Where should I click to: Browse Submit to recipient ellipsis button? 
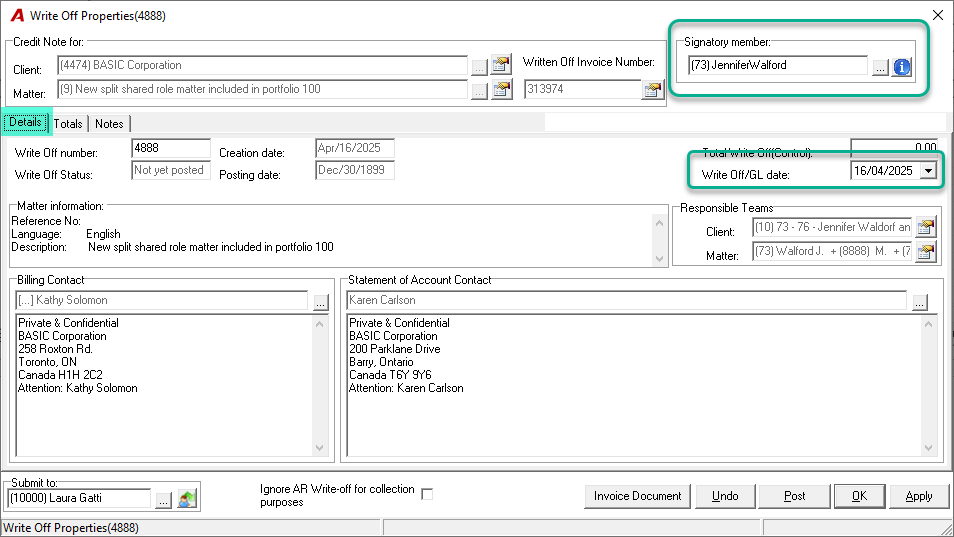point(163,501)
